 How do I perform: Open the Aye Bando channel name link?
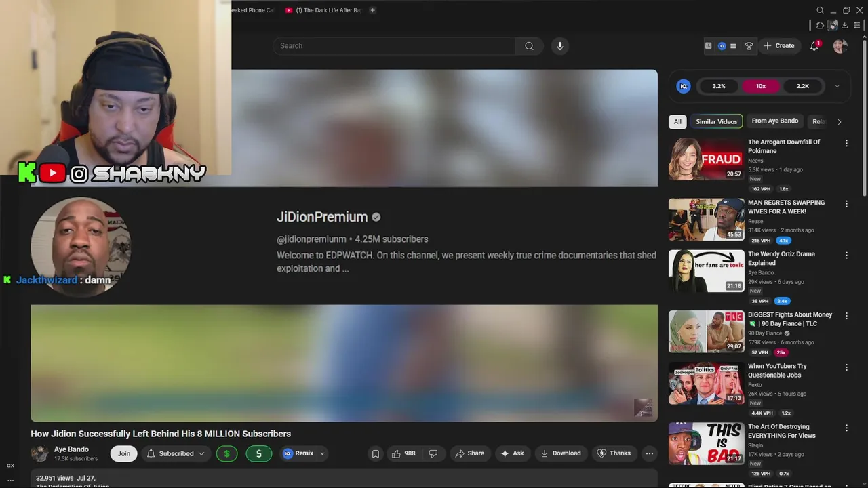tap(71, 449)
